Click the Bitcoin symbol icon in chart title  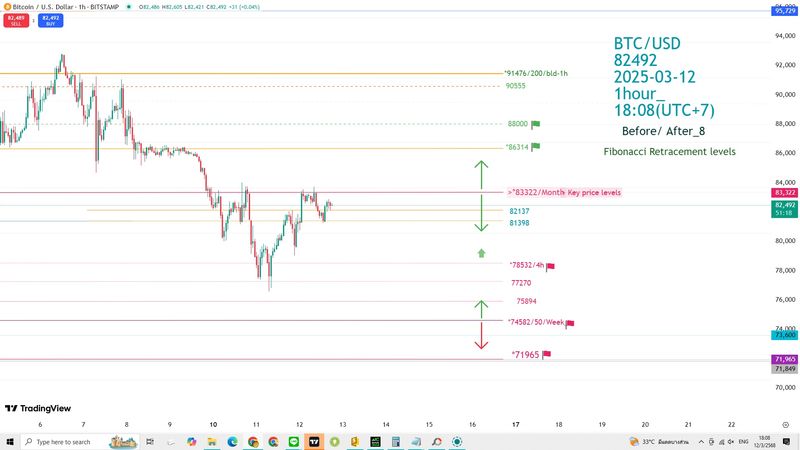[x=7, y=6]
